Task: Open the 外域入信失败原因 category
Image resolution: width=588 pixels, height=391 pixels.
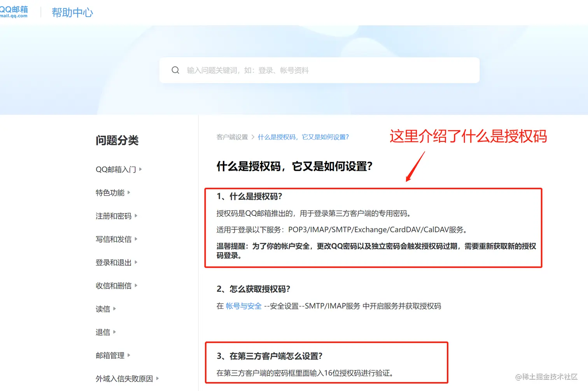Action: (x=124, y=379)
